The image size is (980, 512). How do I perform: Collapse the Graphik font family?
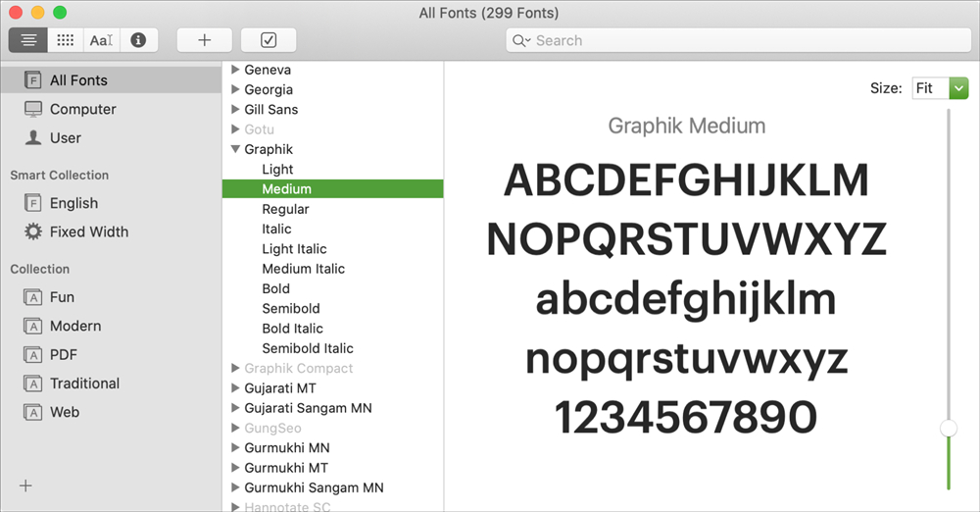coord(235,150)
